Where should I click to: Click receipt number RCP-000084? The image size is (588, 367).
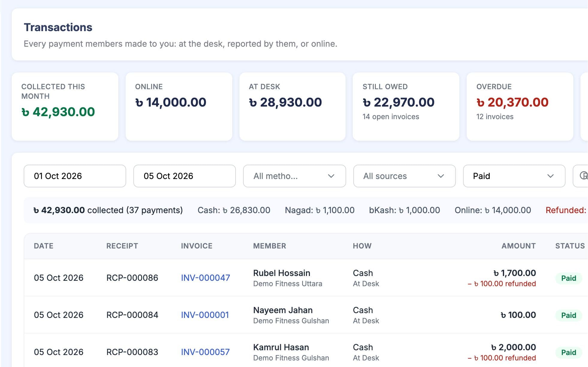coord(132,315)
